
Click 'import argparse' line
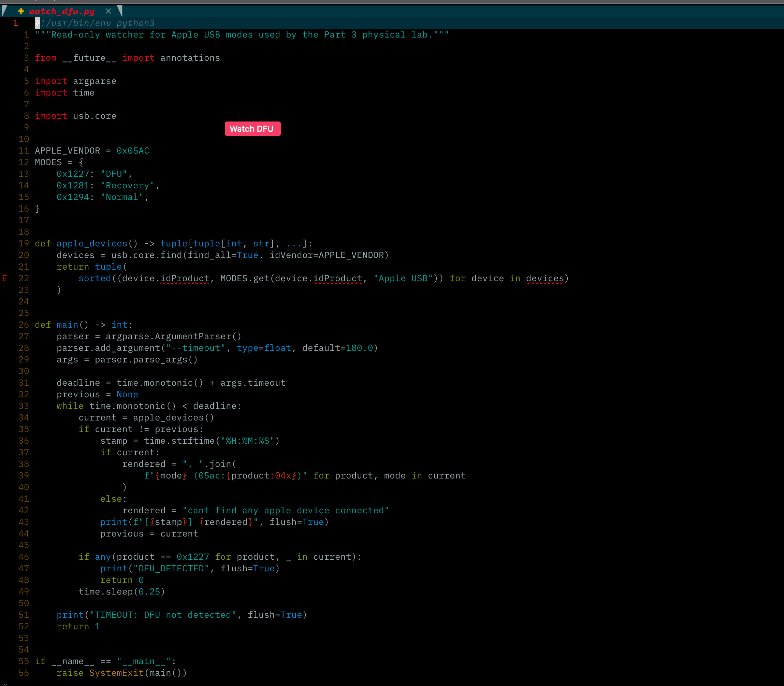click(x=75, y=81)
